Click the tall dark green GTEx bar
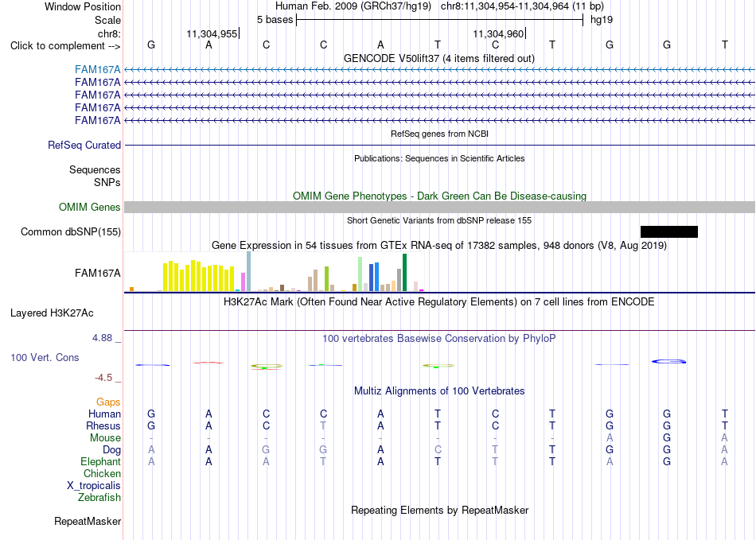The image size is (756, 540). pyautogui.click(x=404, y=273)
